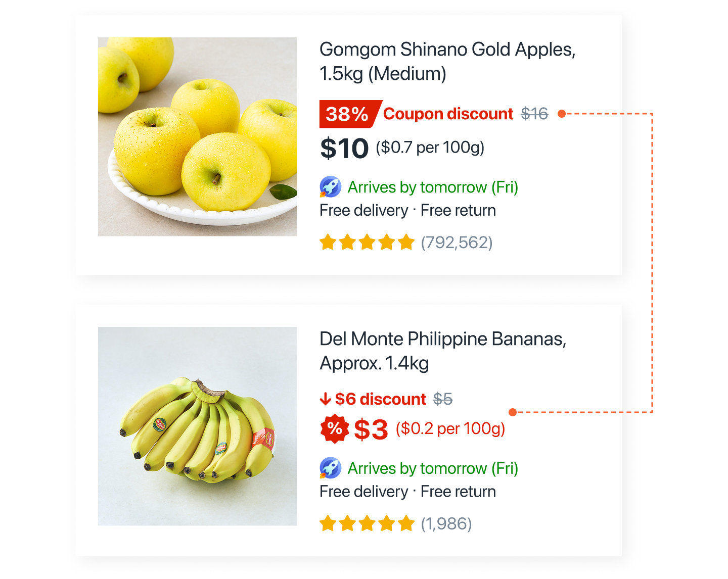Image resolution: width=728 pixels, height=579 pixels.
Task: Click the $10 apples price
Action: 344,149
